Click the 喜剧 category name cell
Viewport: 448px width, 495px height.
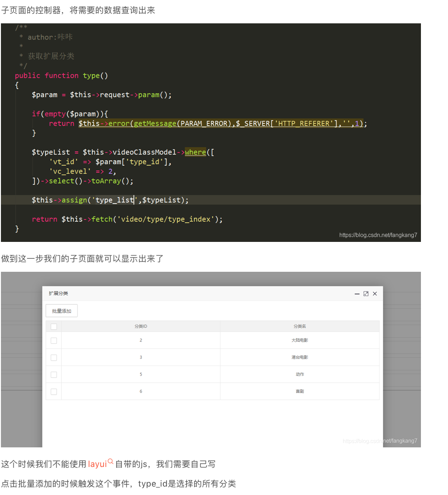coord(300,391)
